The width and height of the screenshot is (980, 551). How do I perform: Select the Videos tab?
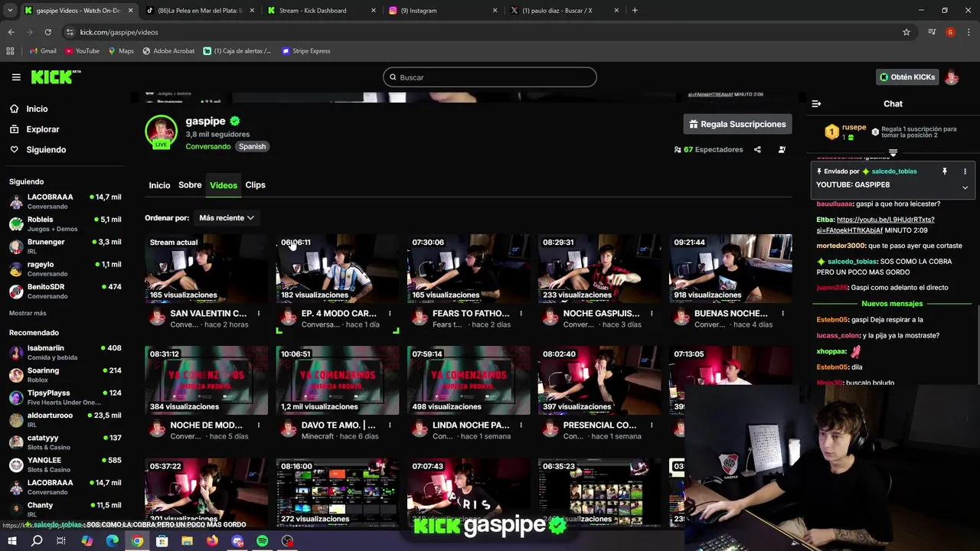pos(224,185)
